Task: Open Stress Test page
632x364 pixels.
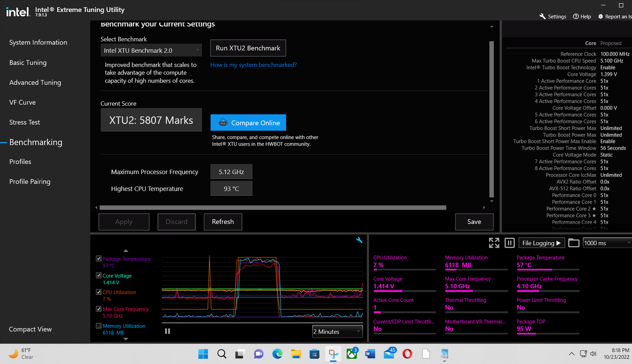Action: click(x=25, y=122)
